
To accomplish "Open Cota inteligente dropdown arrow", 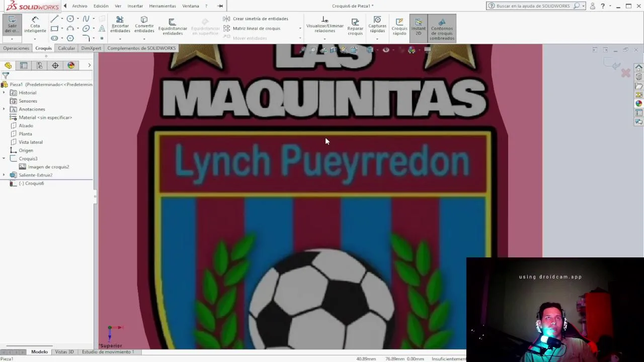I will coord(35,39).
